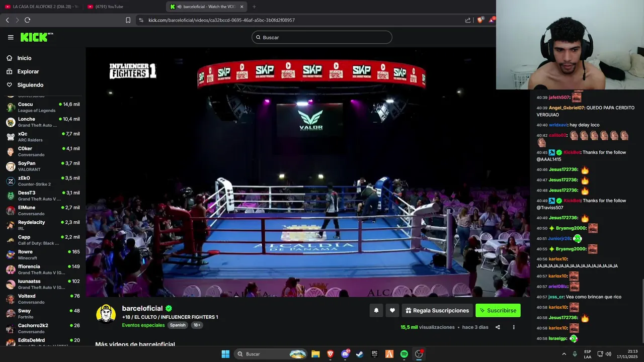Open site settings icon in address bar
The image size is (644, 362).
point(141,20)
